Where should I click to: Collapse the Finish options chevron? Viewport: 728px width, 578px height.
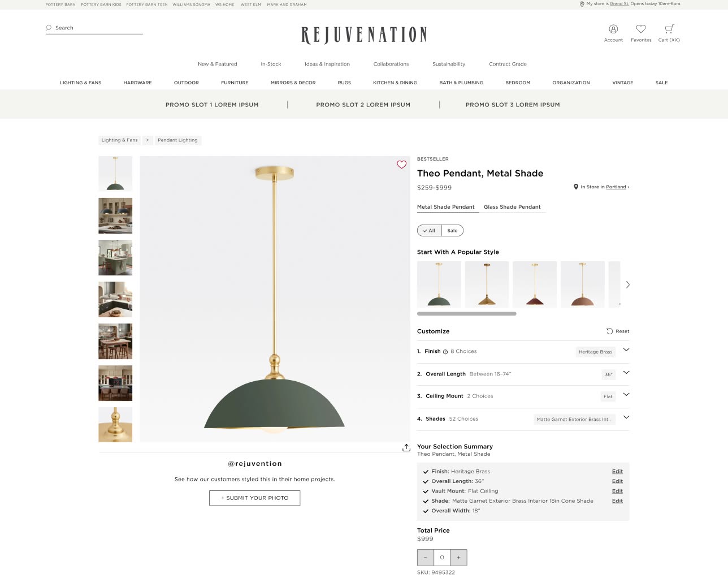pos(626,350)
